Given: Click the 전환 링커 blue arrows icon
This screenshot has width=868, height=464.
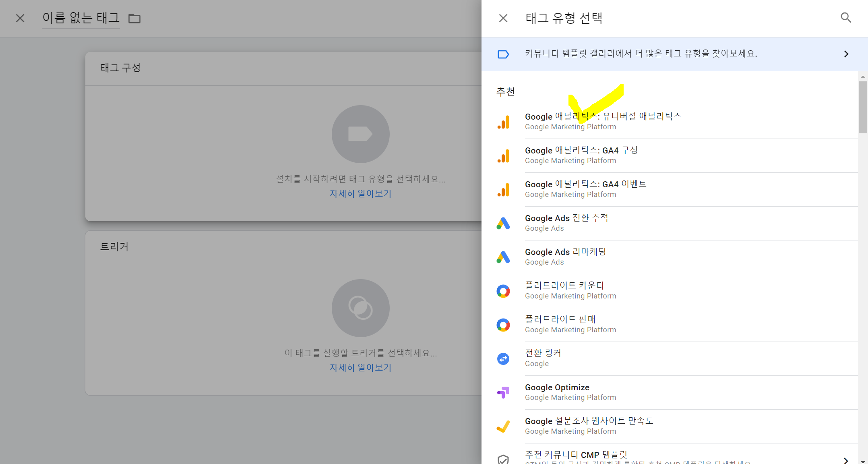Looking at the screenshot, I should (x=503, y=358).
